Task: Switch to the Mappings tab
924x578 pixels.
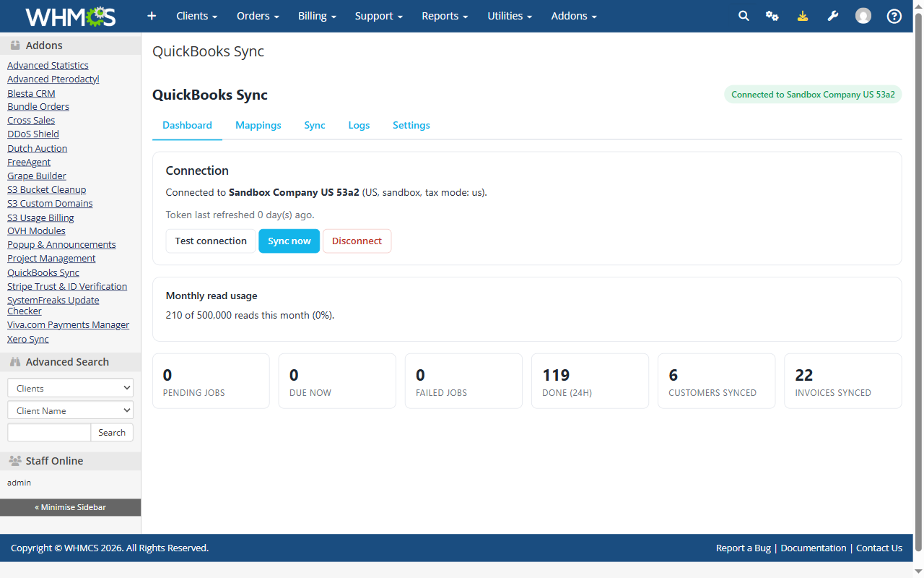Action: tap(258, 125)
